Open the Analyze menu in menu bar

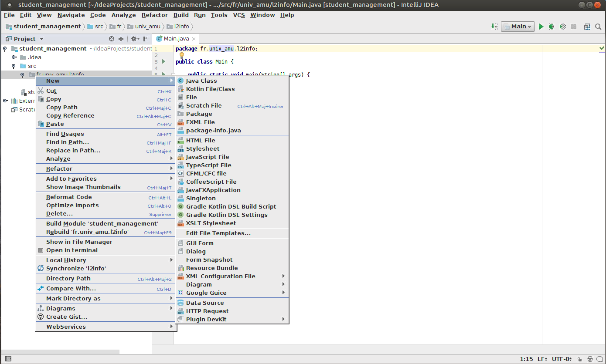click(x=123, y=15)
